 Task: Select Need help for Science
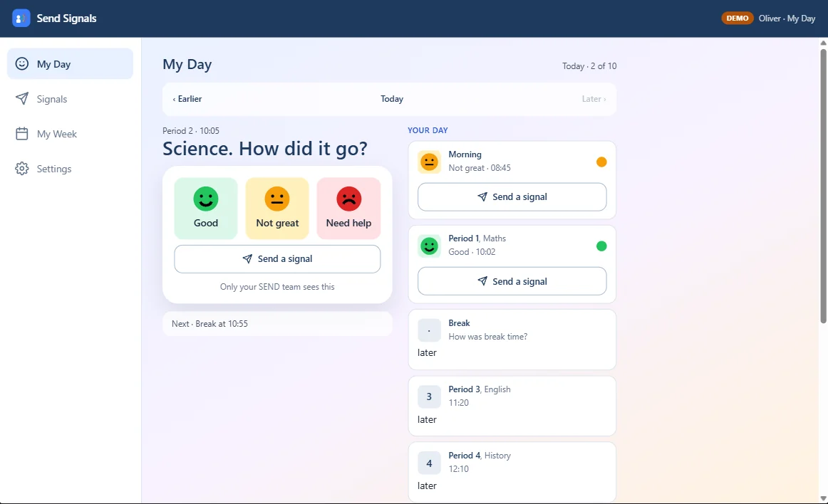(348, 209)
